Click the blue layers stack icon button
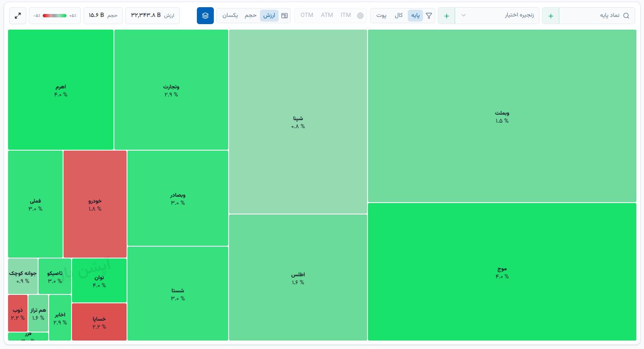 (205, 16)
